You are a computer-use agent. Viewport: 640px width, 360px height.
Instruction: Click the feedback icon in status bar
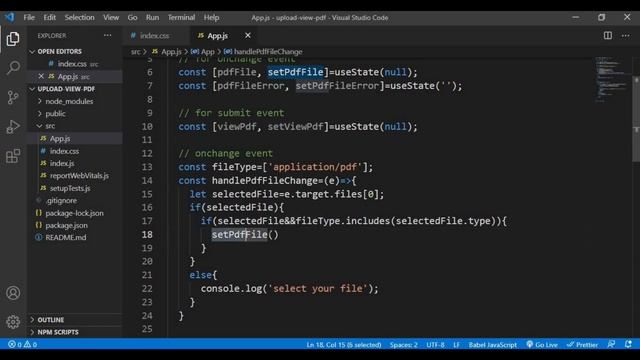coord(611,344)
